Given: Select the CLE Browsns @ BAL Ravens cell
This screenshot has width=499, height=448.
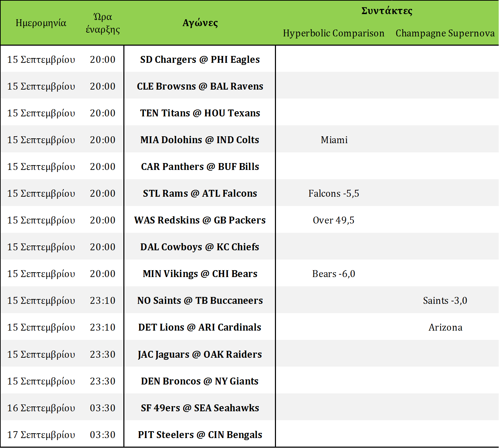Looking at the screenshot, I should pyautogui.click(x=200, y=86).
